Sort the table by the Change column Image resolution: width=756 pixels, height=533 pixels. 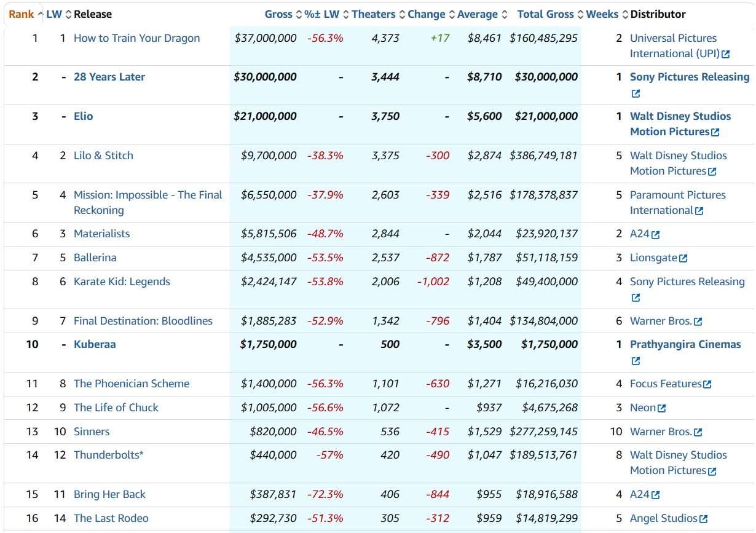(431, 14)
